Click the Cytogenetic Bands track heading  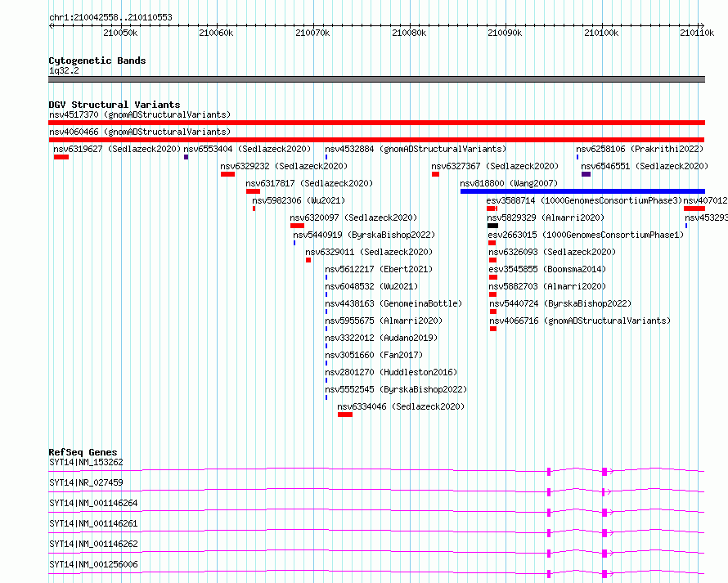(97, 61)
